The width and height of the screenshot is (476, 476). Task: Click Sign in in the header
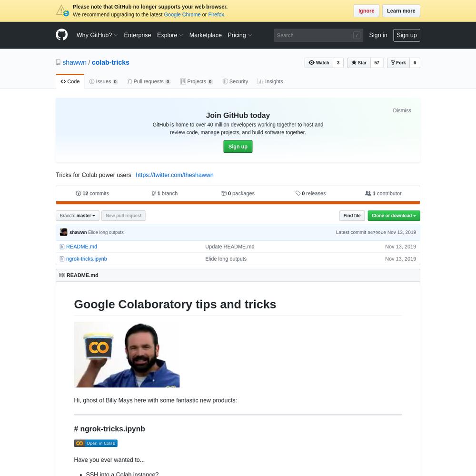pyautogui.click(x=378, y=35)
